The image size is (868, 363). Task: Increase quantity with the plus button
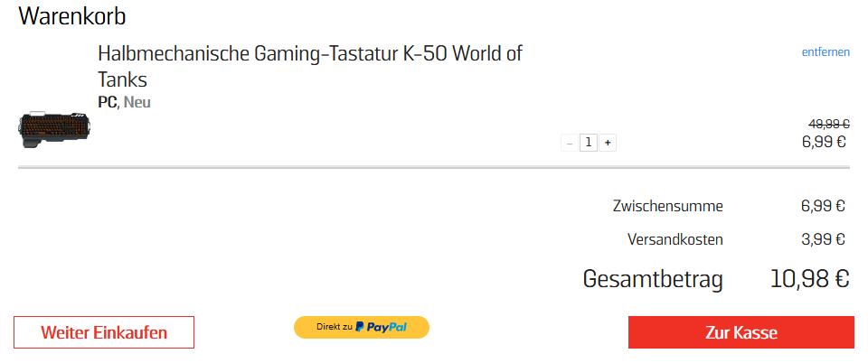(x=607, y=143)
